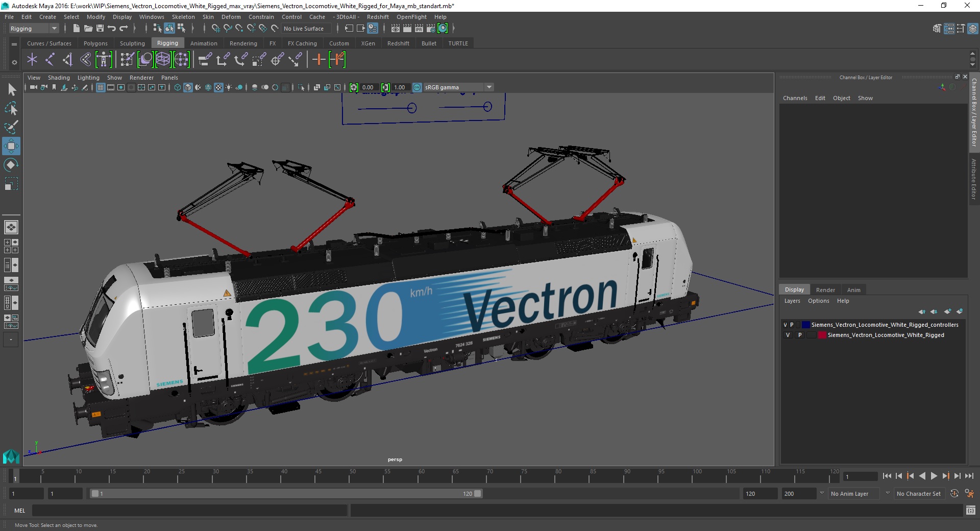Click the play forwards button
Image resolution: width=980 pixels, height=531 pixels.
click(x=934, y=476)
